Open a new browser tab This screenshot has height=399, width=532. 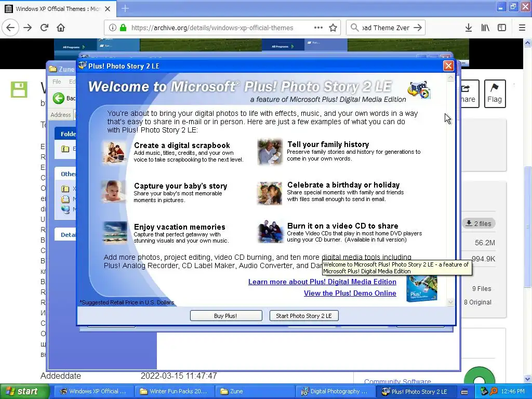coord(125,8)
